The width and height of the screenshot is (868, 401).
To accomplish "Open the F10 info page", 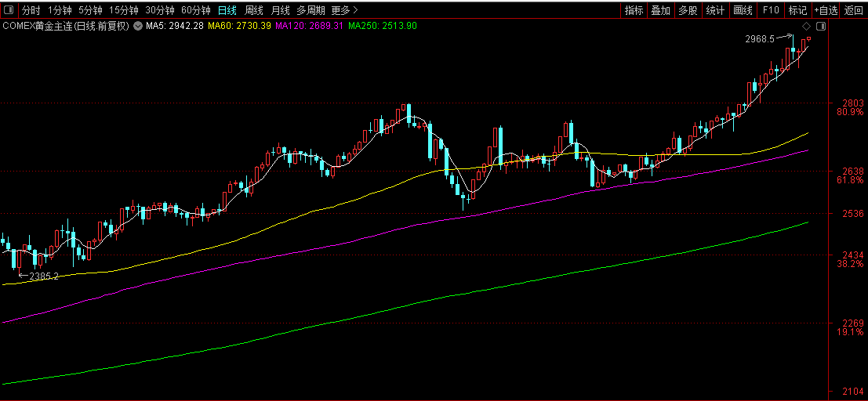I will 771,10.
